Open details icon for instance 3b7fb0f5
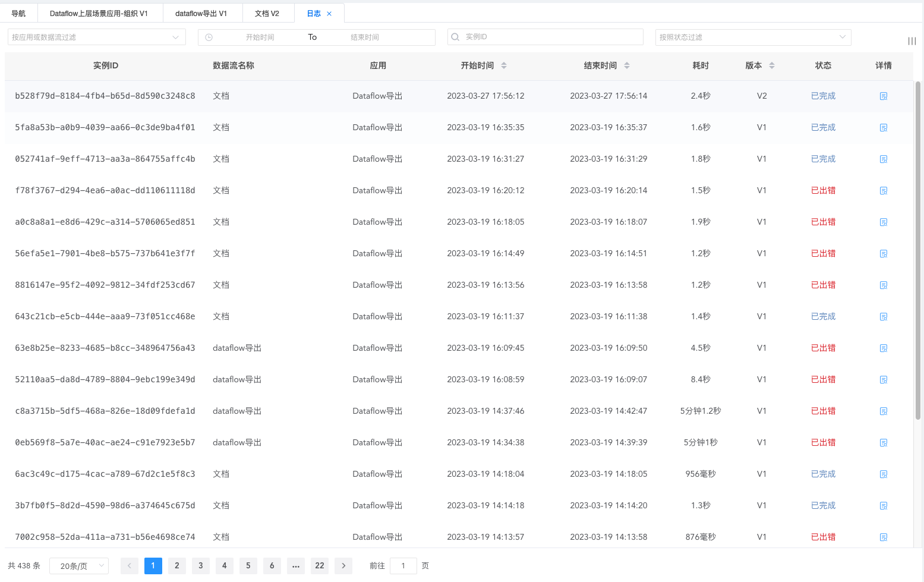This screenshot has width=924, height=582. click(884, 506)
